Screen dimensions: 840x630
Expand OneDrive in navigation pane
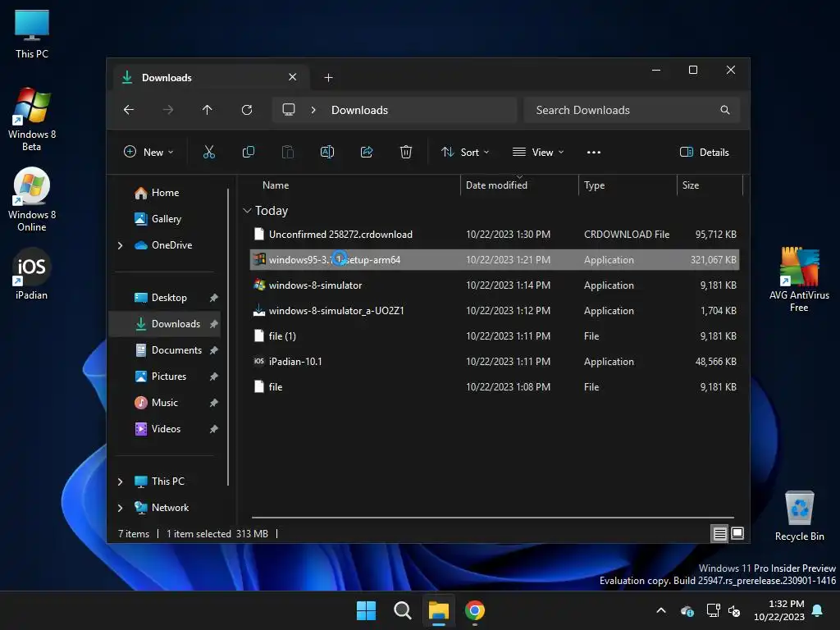point(120,245)
